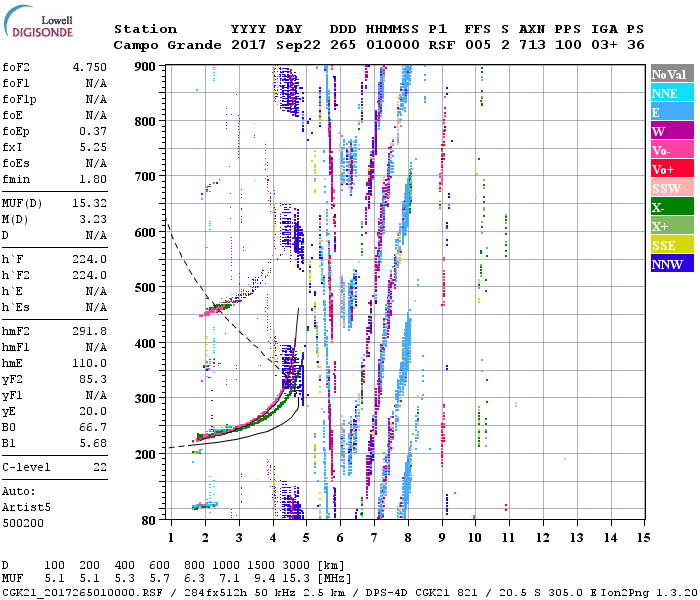Click the Lowell Digisonde logo
The image size is (700, 600).
point(38,22)
